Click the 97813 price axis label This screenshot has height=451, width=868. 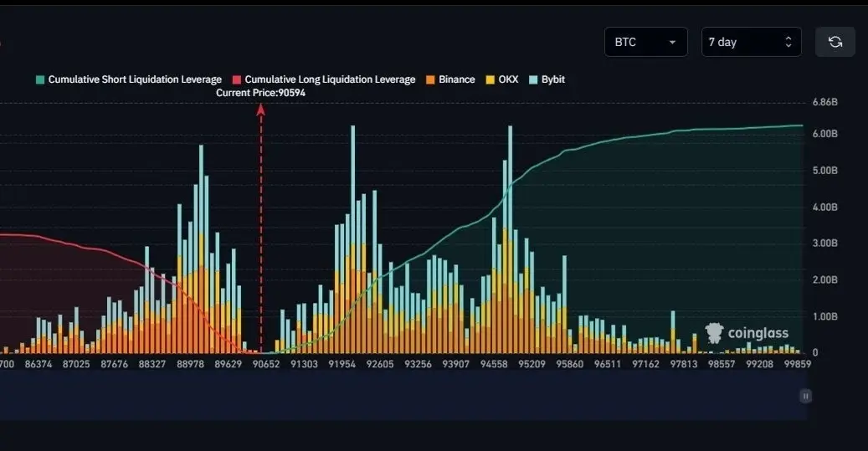[x=684, y=364]
